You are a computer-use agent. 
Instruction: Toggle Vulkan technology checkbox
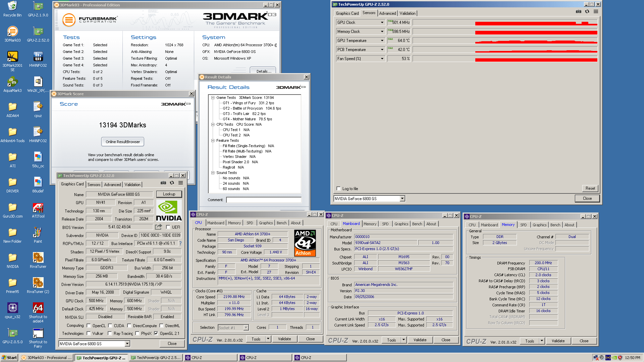(x=89, y=334)
